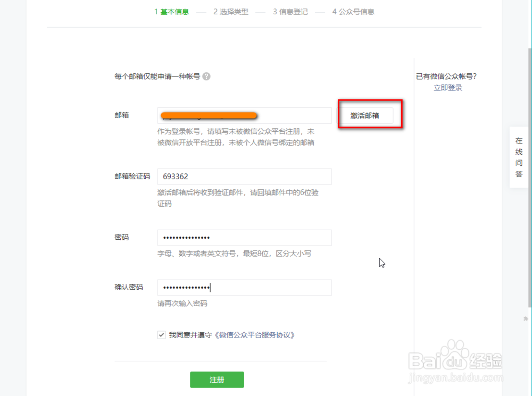Click the green 注册 button
The height and width of the screenshot is (396, 532).
pos(217,380)
